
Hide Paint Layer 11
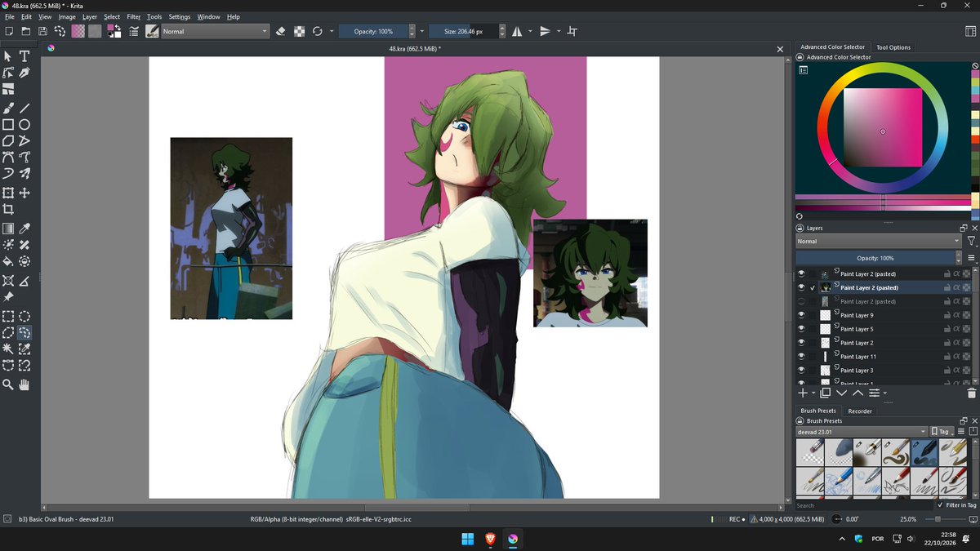[802, 357]
